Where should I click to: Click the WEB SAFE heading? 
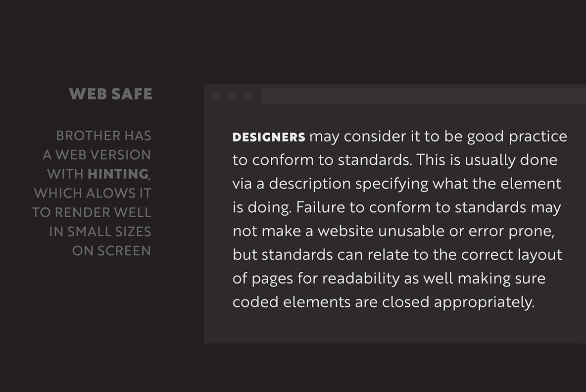[x=110, y=94]
